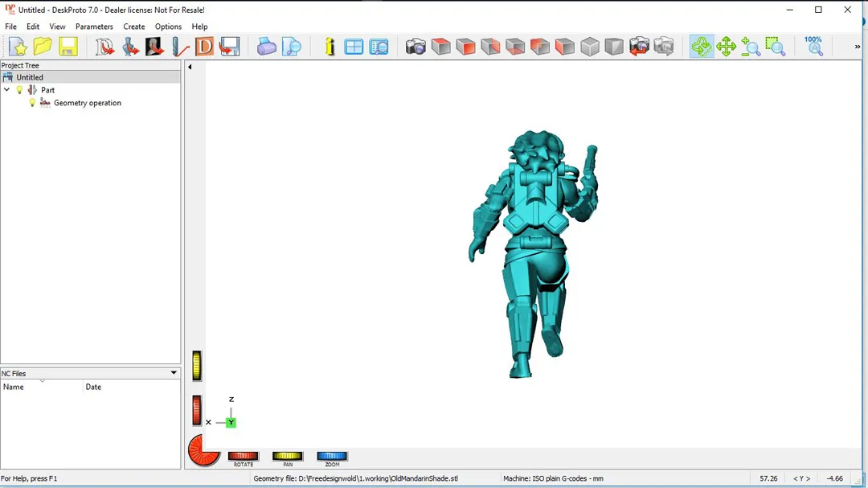The width and height of the screenshot is (868, 488).
Task: Open the Create menu
Action: pyautogui.click(x=134, y=27)
